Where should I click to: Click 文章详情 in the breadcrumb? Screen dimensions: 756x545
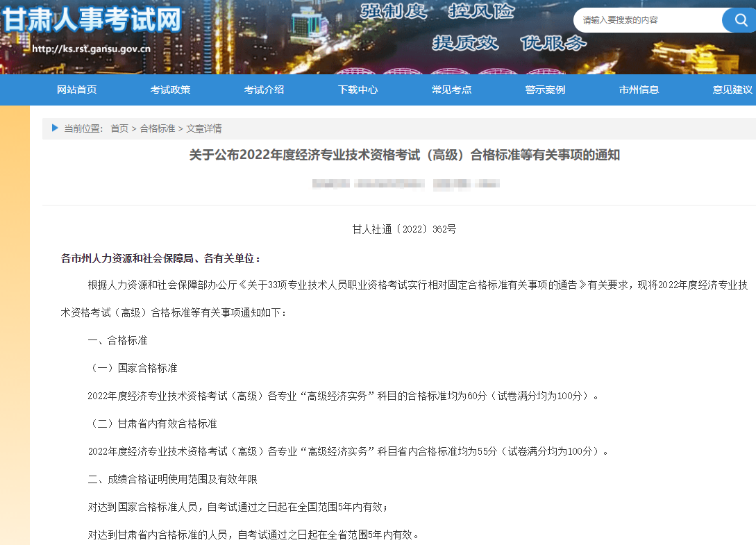coord(204,128)
